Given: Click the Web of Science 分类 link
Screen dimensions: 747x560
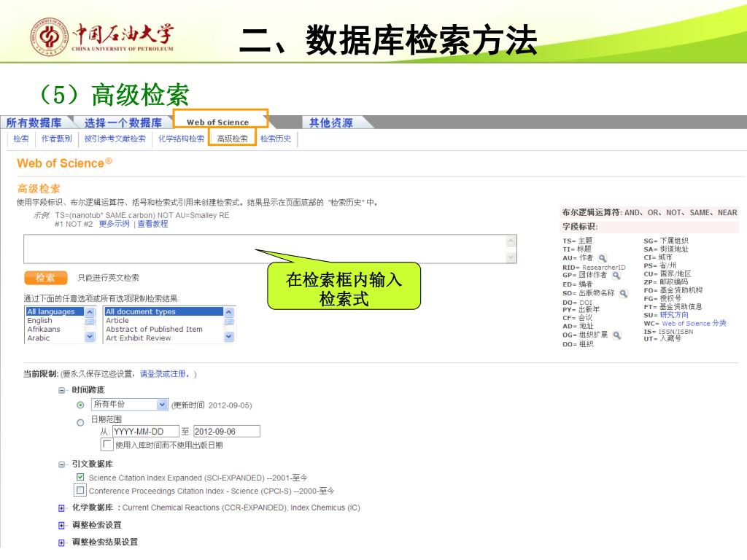Looking at the screenshot, I should point(694,324).
